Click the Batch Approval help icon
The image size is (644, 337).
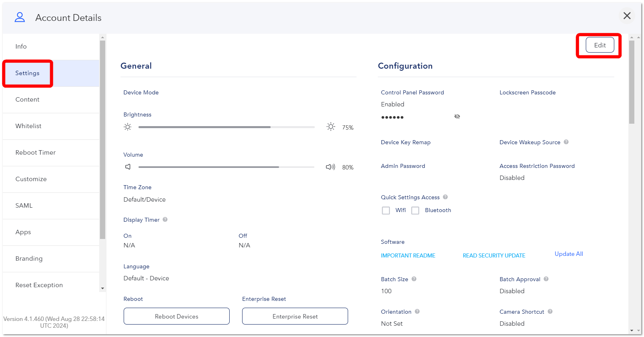546,279
